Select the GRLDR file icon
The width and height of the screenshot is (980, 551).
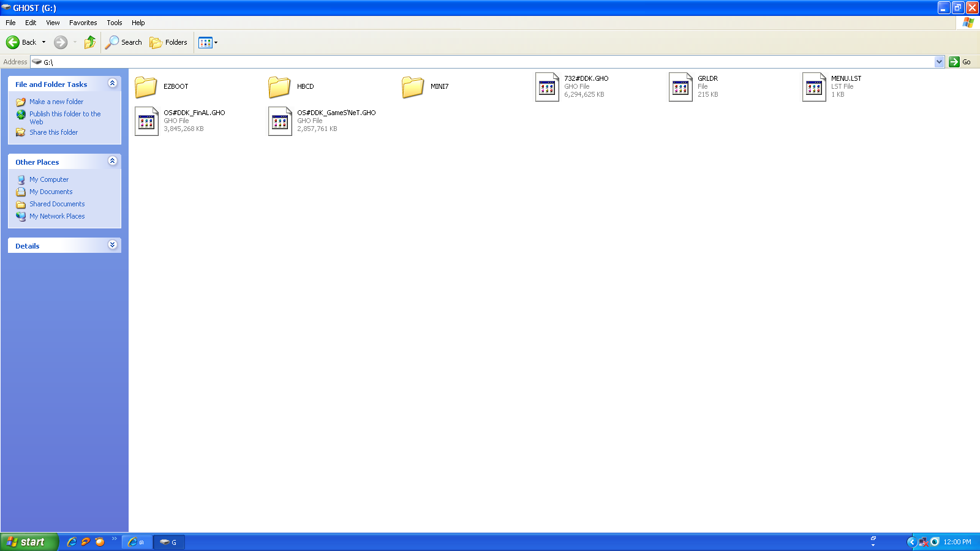point(680,87)
